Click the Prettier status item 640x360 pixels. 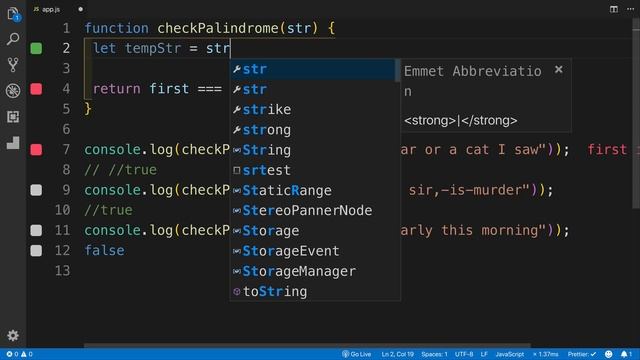point(582,354)
